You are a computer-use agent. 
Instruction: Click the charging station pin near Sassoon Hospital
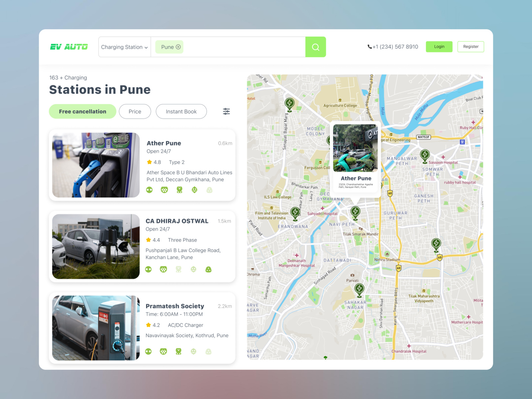[425, 155]
